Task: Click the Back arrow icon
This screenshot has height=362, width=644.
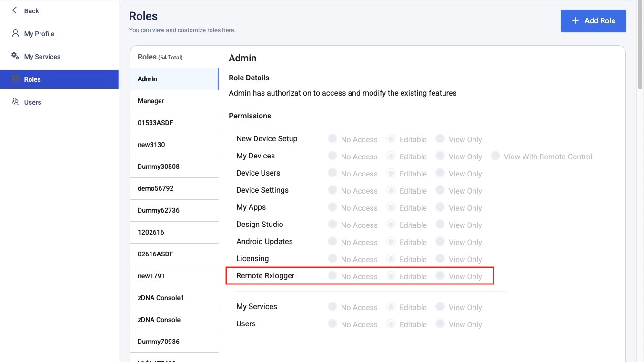Action: [15, 10]
